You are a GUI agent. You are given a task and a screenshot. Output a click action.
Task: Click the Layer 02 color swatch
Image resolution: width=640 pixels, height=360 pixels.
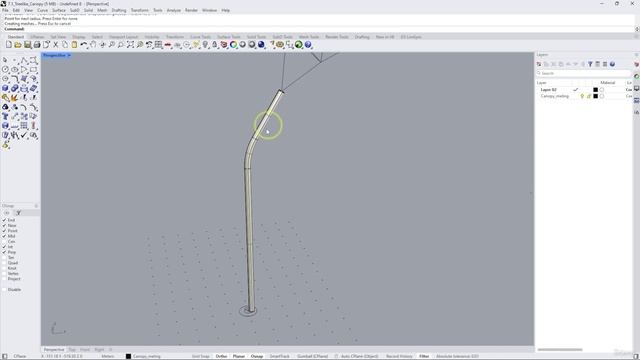pyautogui.click(x=596, y=90)
